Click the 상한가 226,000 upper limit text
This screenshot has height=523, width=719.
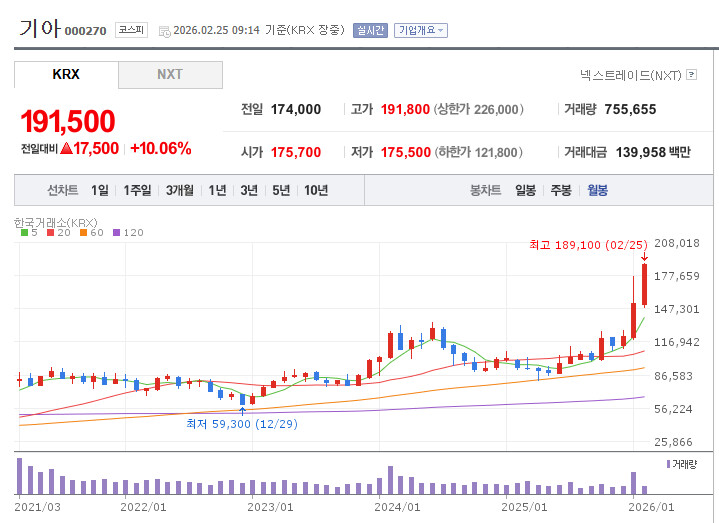478,110
